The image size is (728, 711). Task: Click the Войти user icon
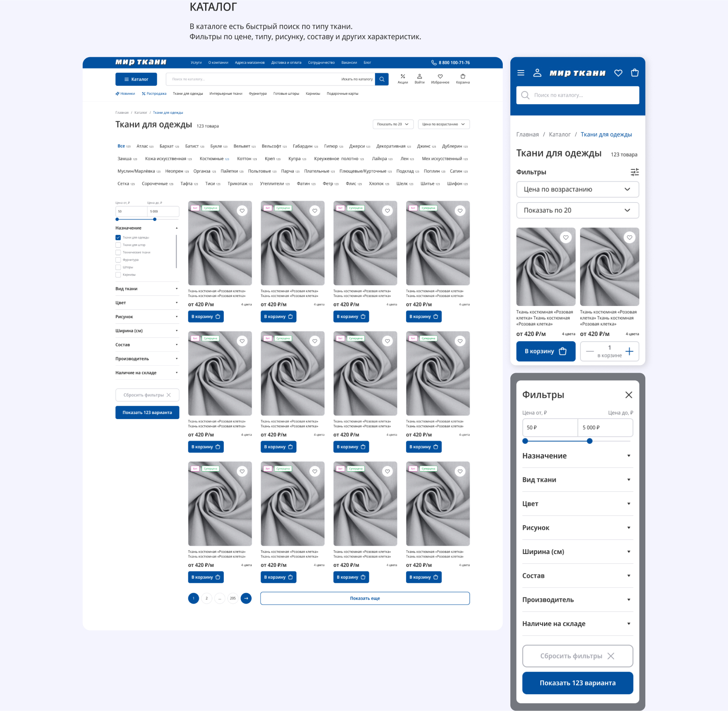(x=419, y=78)
